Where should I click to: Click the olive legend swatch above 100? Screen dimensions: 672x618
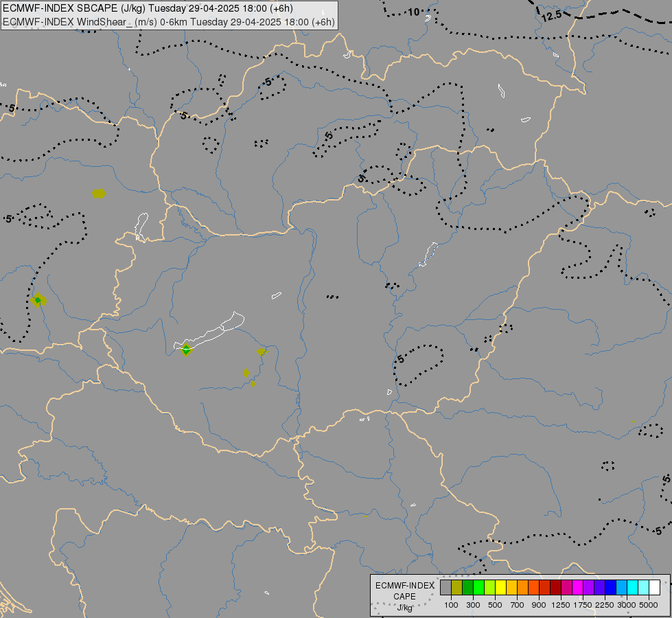pyautogui.click(x=457, y=588)
